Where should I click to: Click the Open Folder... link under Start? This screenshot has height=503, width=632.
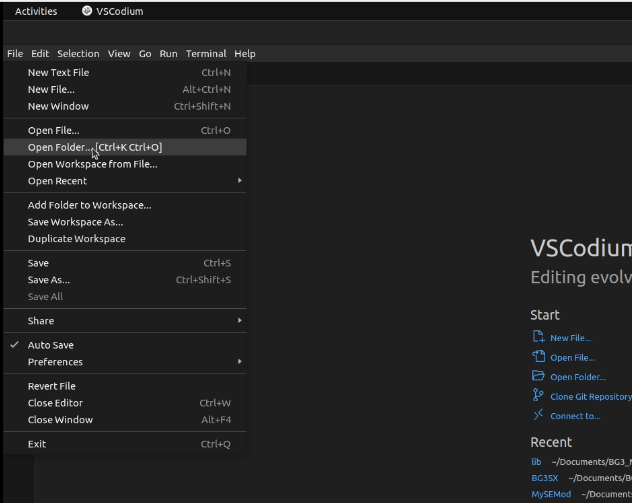point(578,377)
